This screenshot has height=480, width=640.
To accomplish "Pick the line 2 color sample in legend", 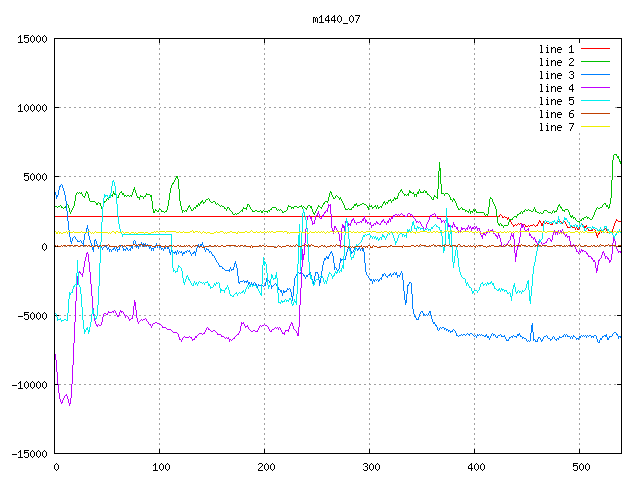I will [596, 62].
